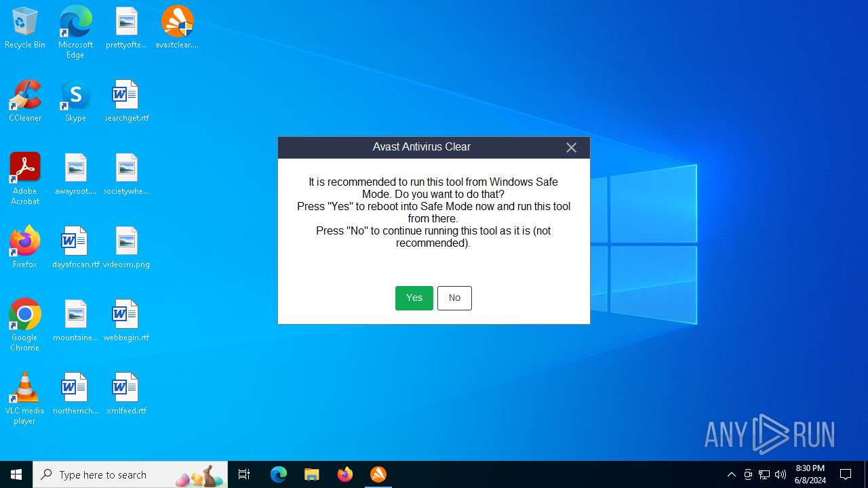Select the mountaine image file icon
This screenshot has width=868, height=488.
[75, 321]
